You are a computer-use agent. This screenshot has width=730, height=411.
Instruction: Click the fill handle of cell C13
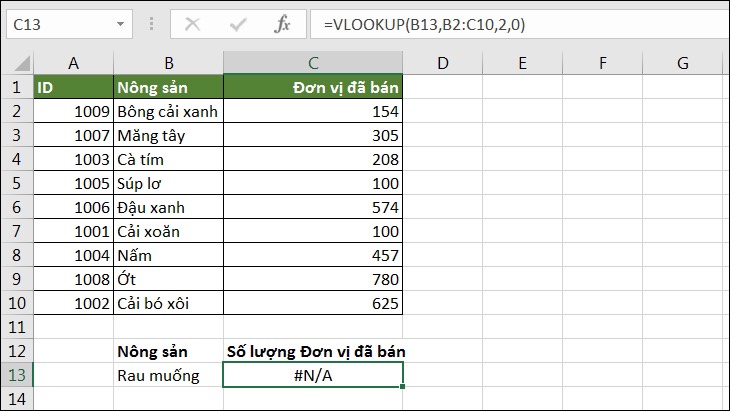[402, 386]
